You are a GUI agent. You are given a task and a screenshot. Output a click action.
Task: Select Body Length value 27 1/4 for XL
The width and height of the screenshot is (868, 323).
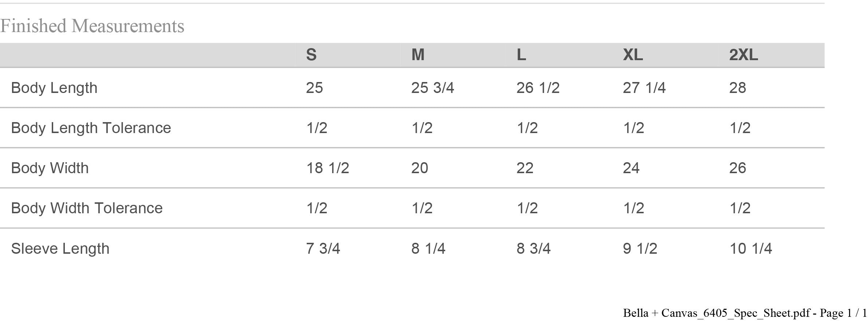644,88
